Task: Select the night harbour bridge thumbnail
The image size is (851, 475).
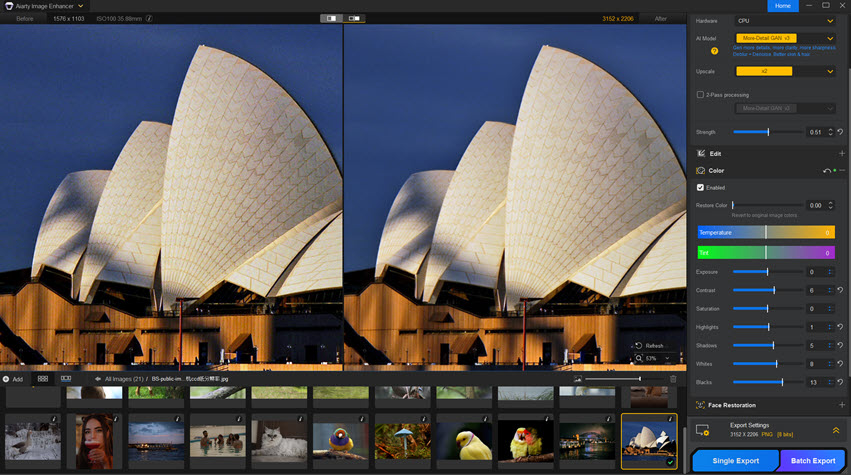Action: pyautogui.click(x=587, y=441)
